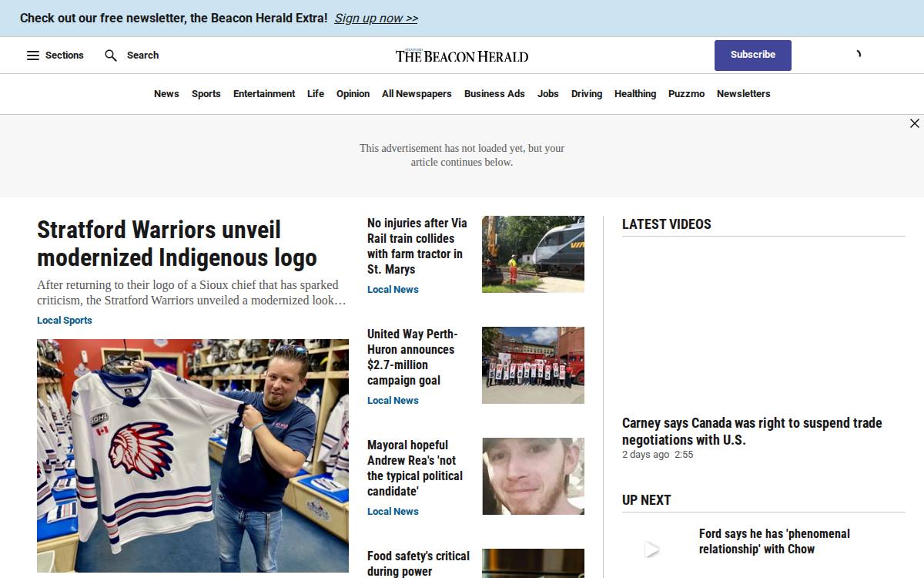Click the Local Sports category link
Viewport: 924px width, 578px height.
(x=65, y=321)
